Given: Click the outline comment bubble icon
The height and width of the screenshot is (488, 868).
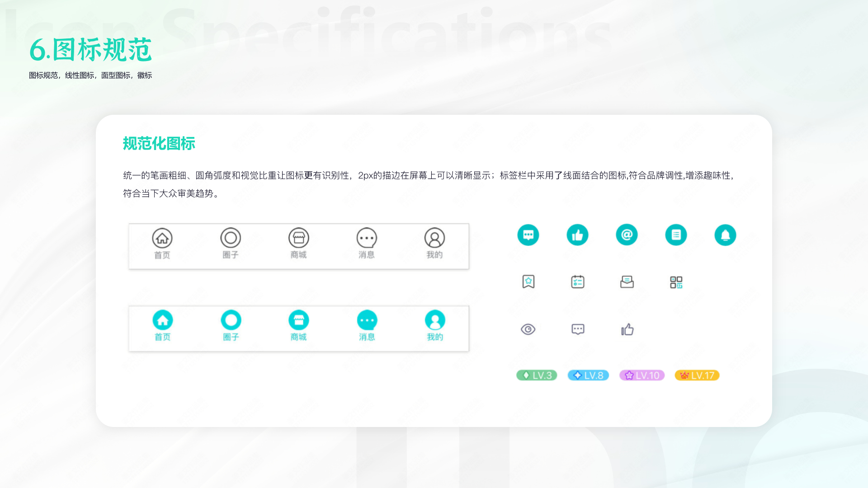Looking at the screenshot, I should pos(577,329).
